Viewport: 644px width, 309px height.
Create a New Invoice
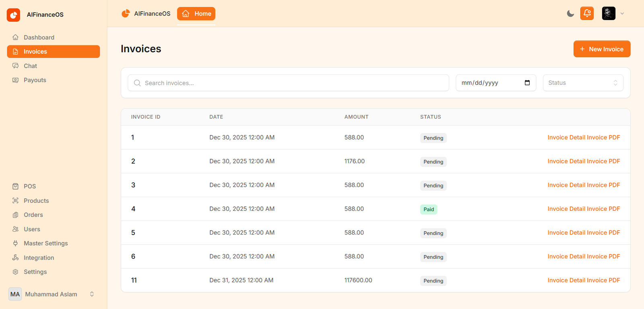(x=602, y=49)
